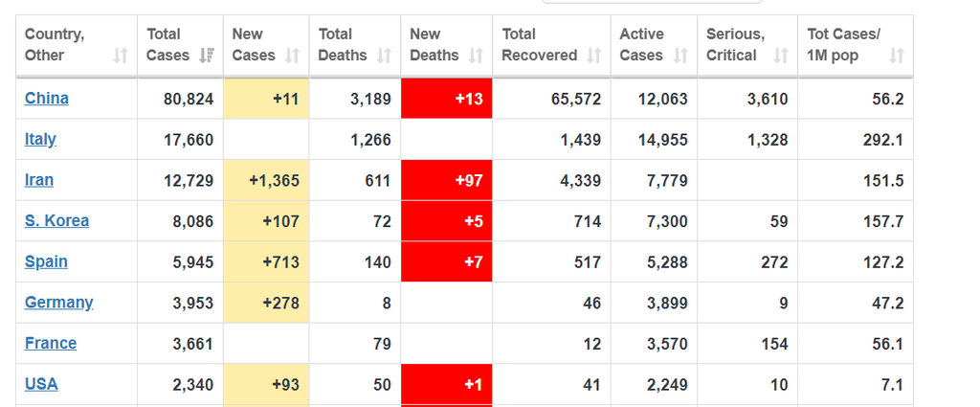Click Iran total recovered 4,339

[x=581, y=181]
